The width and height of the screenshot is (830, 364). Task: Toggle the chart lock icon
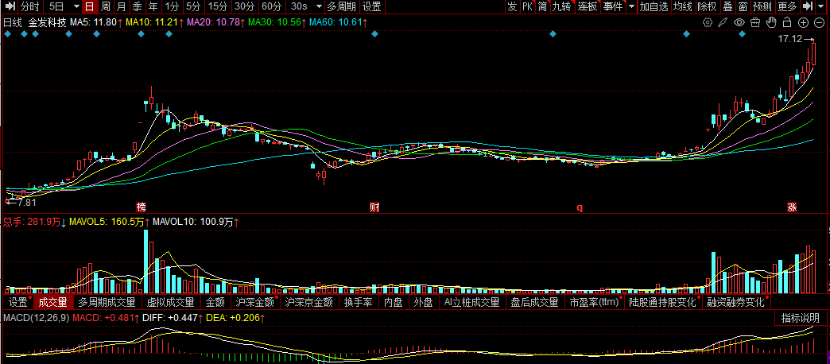[x=787, y=22]
